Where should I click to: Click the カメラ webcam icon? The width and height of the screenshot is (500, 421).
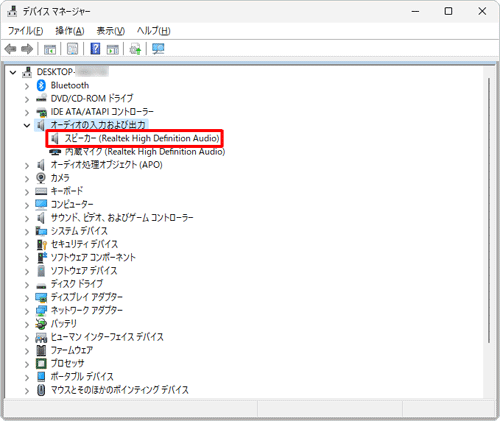click(41, 178)
